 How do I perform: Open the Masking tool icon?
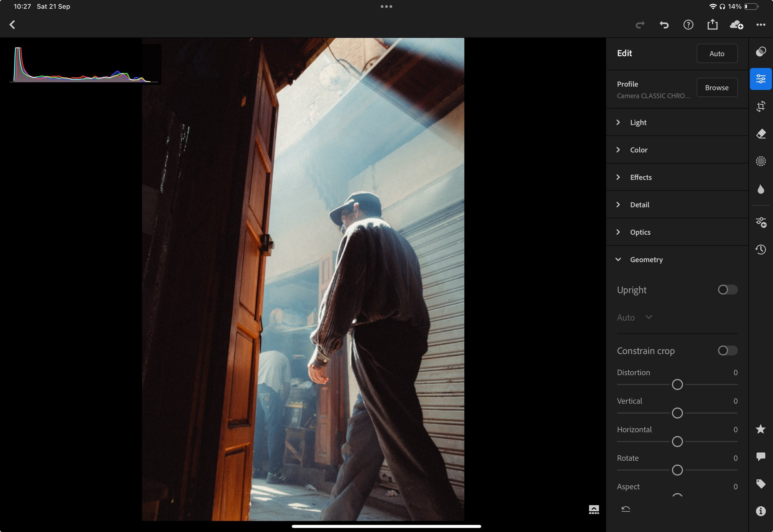click(x=760, y=161)
